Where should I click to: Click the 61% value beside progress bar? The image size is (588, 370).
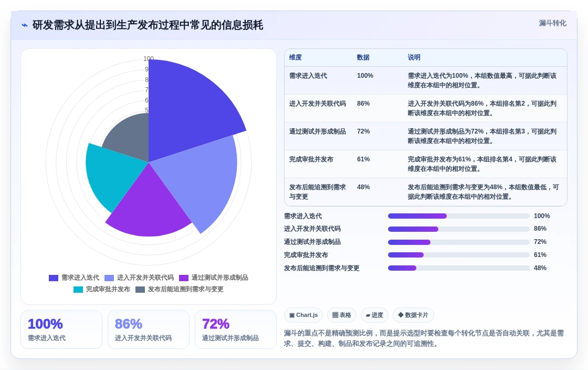540,255
